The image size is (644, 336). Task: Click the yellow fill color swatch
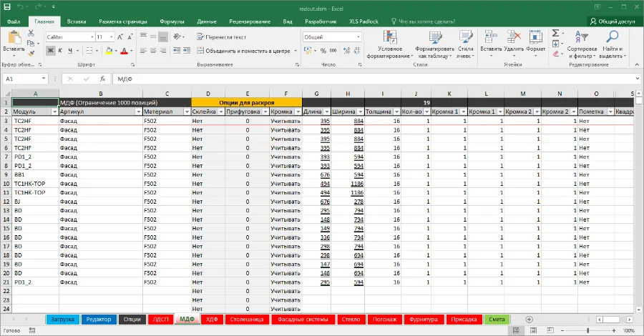pyautogui.click(x=109, y=51)
